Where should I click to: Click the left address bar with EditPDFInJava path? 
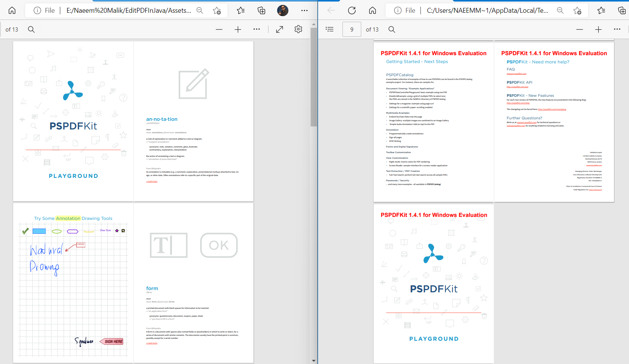(x=128, y=11)
